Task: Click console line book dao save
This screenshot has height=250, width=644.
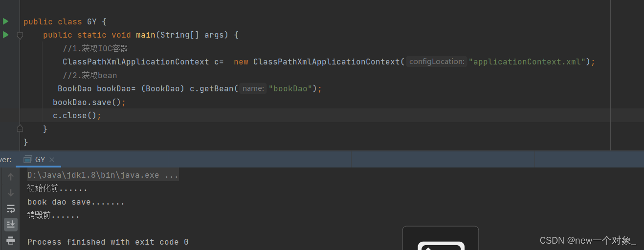Action: click(x=76, y=202)
